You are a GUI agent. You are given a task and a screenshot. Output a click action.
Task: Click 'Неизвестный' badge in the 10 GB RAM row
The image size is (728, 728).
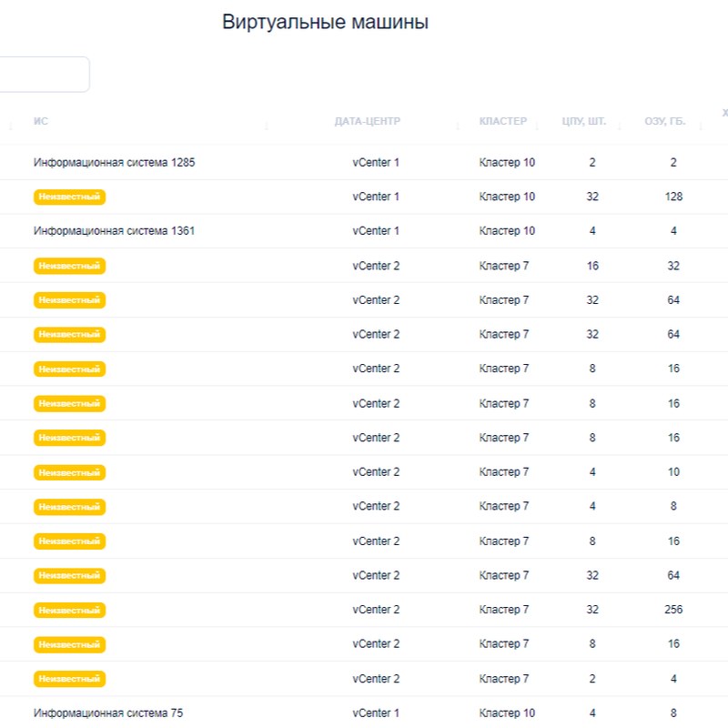[70, 472]
